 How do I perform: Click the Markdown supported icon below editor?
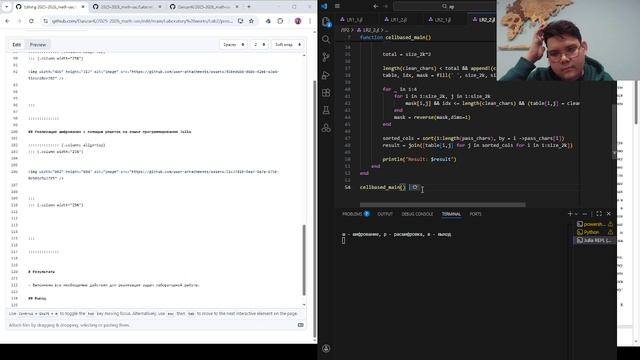pyautogui.click(x=300, y=325)
